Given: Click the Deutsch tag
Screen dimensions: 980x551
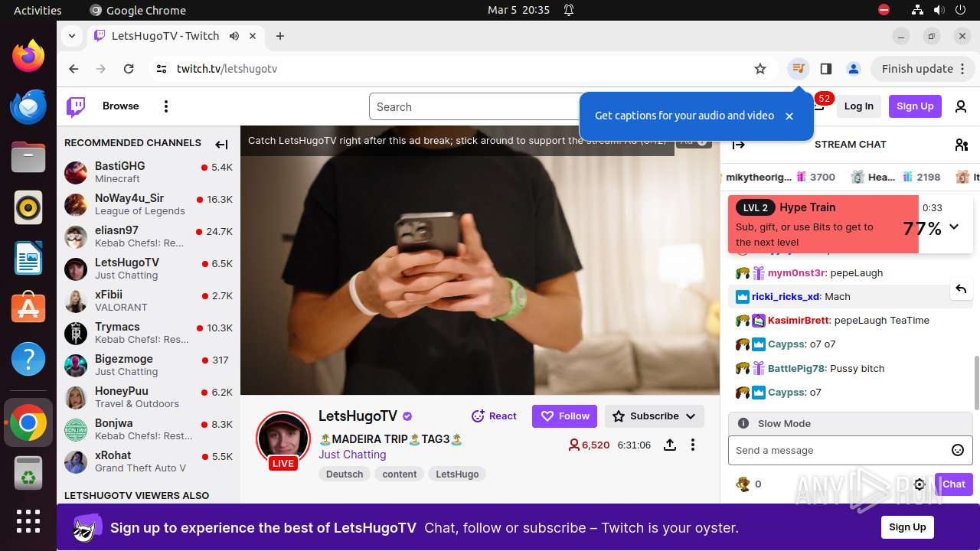Looking at the screenshot, I should [x=345, y=474].
